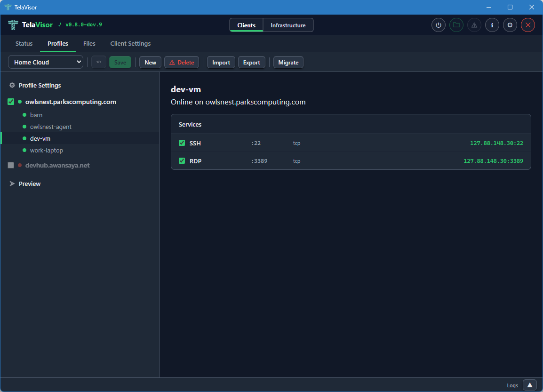This screenshot has height=392, width=543.
Task: Switch to the Infrastructure tab
Action: pos(287,25)
